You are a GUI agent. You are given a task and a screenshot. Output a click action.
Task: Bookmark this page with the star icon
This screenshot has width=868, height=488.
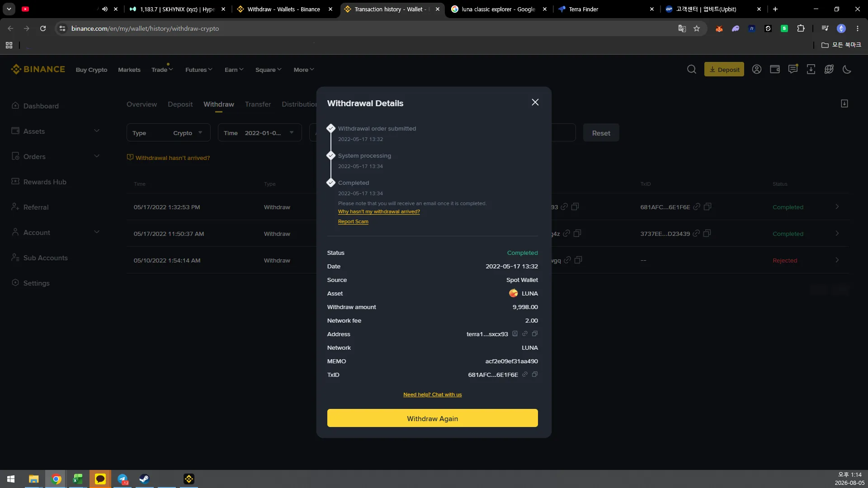click(x=697, y=28)
